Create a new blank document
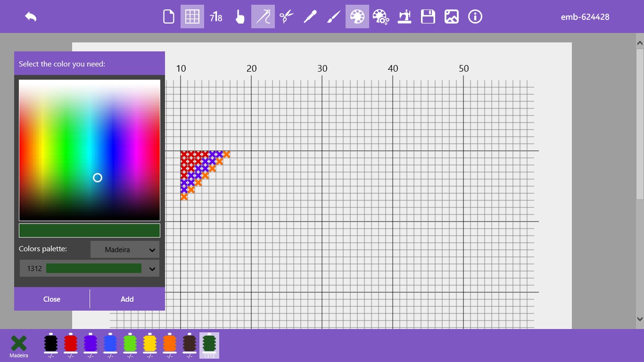This screenshot has width=644, height=362. (168, 17)
